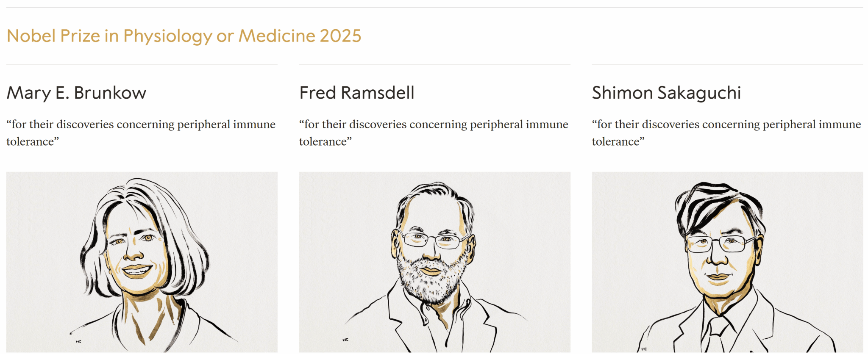This screenshot has width=868, height=354.
Task: Click Fred Ramsdell's shirt collar in the portrait
Action: (x=460, y=309)
